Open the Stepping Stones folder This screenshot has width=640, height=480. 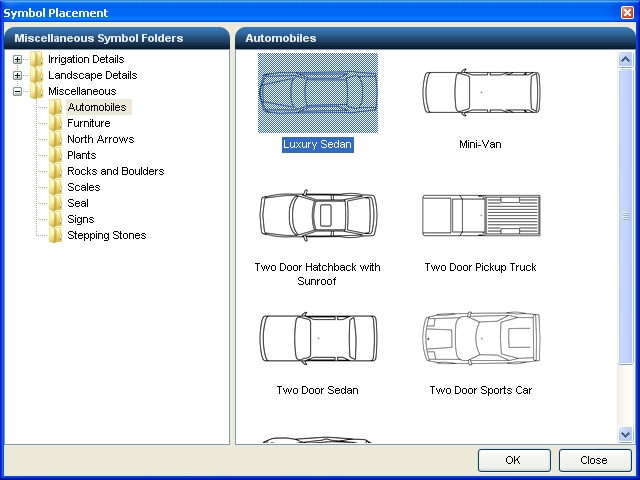click(x=106, y=235)
